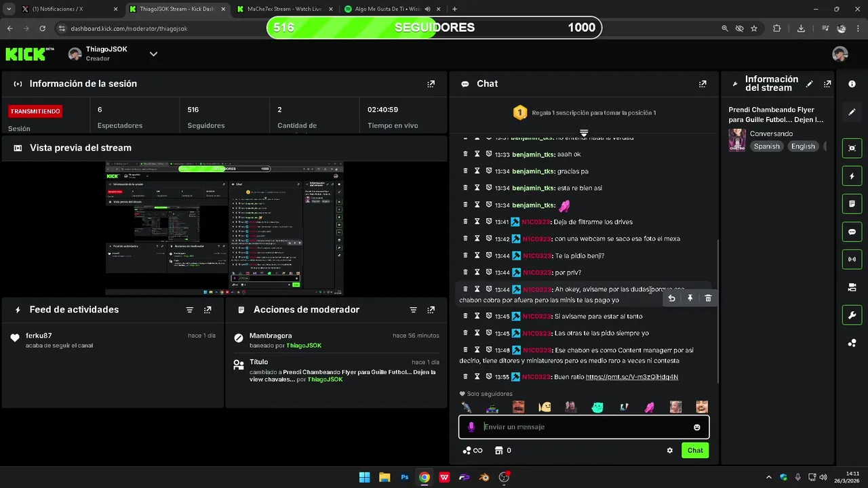Screen dimensions: 868x488
Task: Toggle the lightning activity feed panel in sidebar
Action: pyautogui.click(x=852, y=176)
